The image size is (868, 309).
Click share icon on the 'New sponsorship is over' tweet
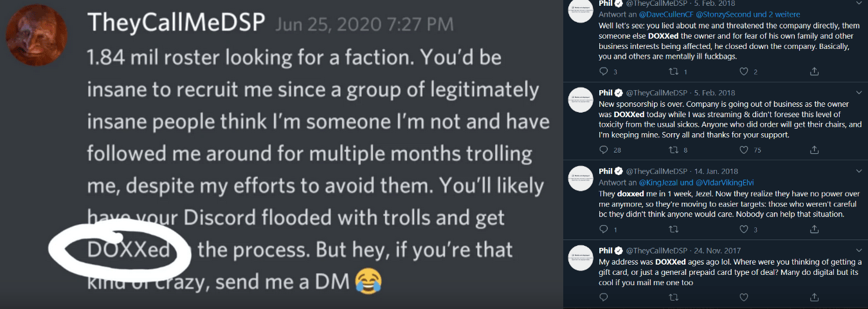tap(814, 150)
